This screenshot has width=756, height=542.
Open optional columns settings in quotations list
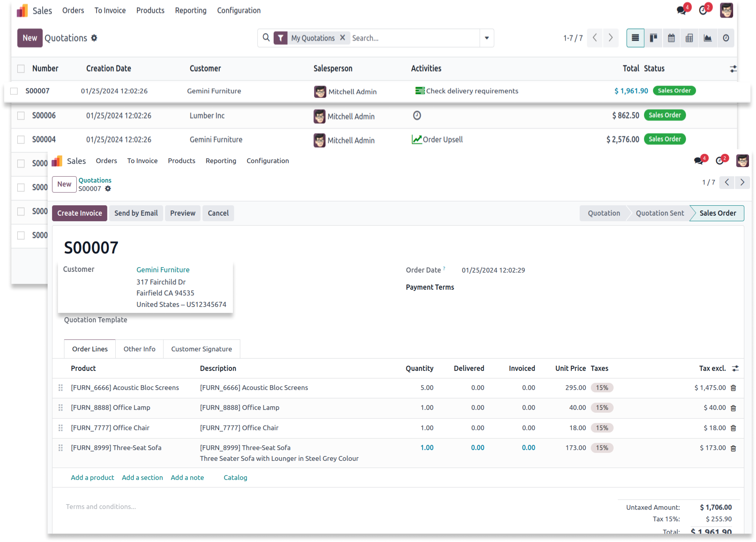(733, 69)
